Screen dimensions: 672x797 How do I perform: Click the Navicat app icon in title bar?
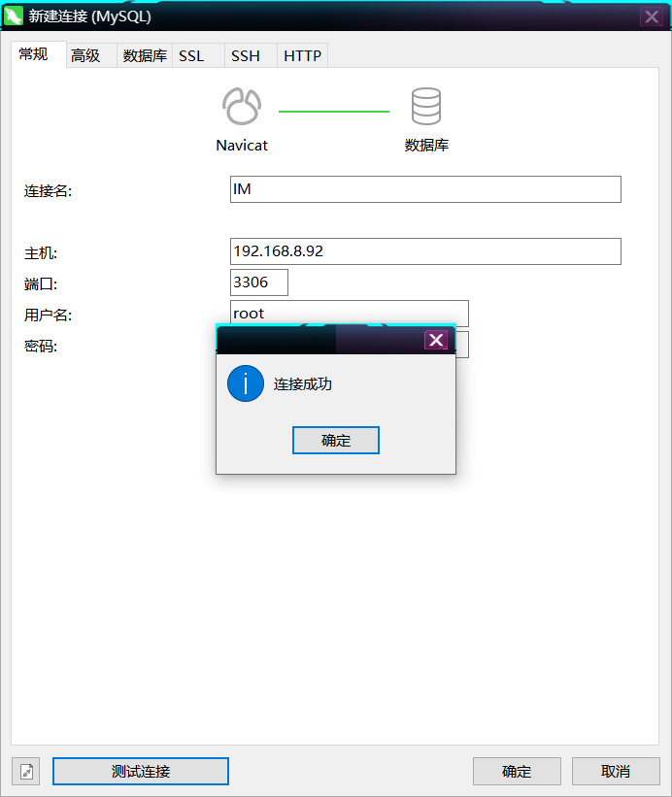point(14,16)
